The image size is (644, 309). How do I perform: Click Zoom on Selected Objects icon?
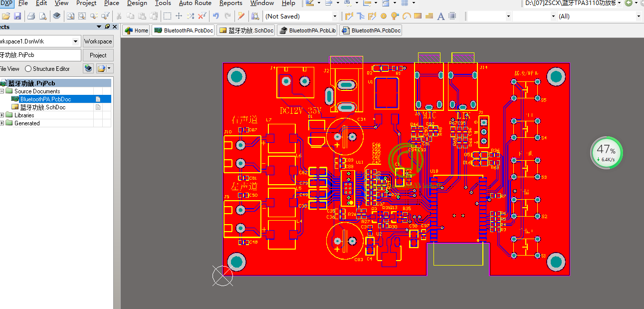coord(93,16)
